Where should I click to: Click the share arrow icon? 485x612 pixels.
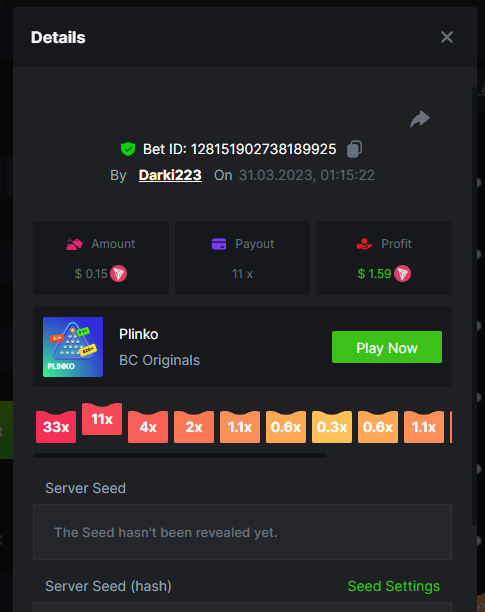click(420, 119)
